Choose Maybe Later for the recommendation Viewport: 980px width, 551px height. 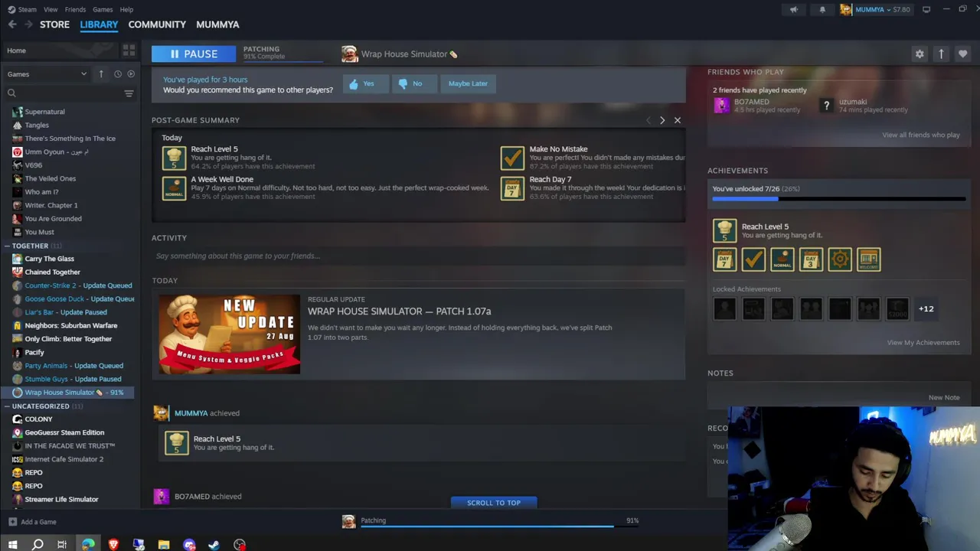coord(468,83)
